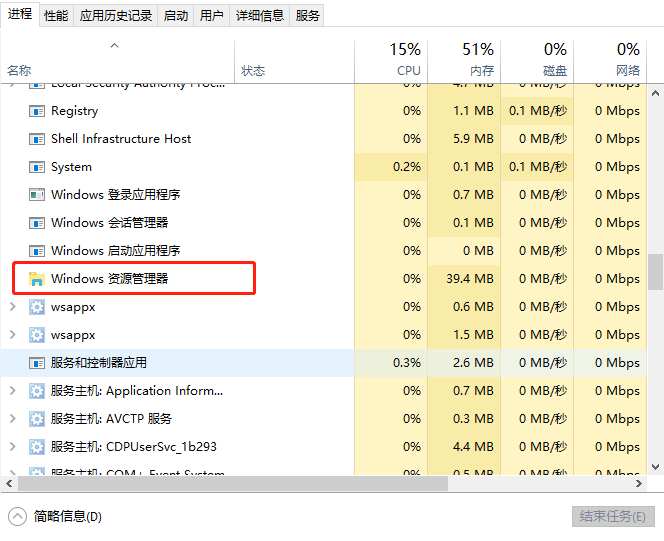This screenshot has width=664, height=541.
Task: Click gear icon of 1.5 MB wsappx
Action: tap(37, 335)
